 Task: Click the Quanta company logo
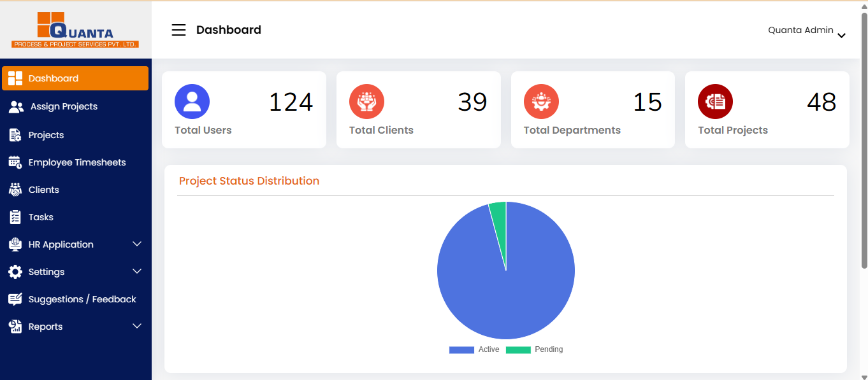click(x=75, y=30)
